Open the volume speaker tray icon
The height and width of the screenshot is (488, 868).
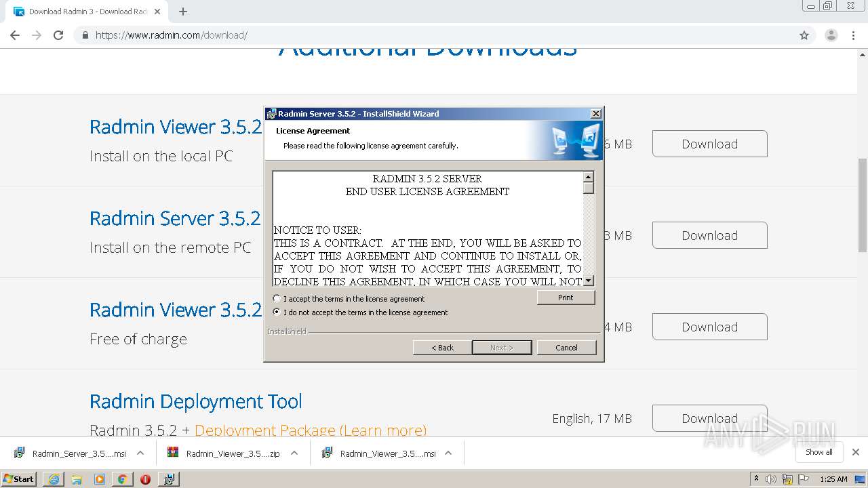click(771, 479)
